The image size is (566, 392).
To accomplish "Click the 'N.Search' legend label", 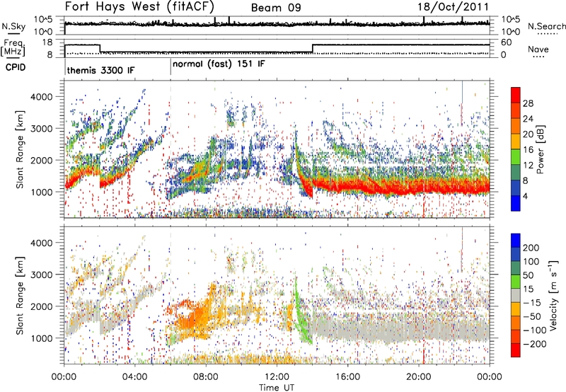I will pos(546,26).
